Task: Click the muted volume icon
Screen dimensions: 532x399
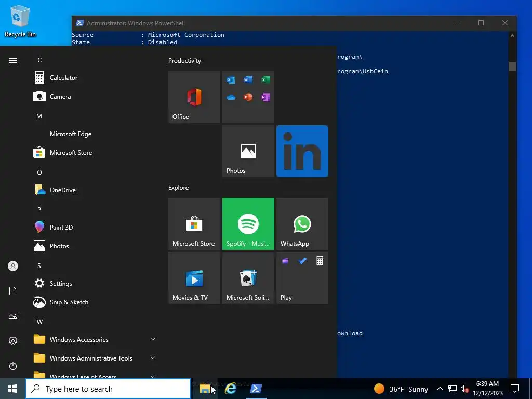Action: [x=464, y=389]
